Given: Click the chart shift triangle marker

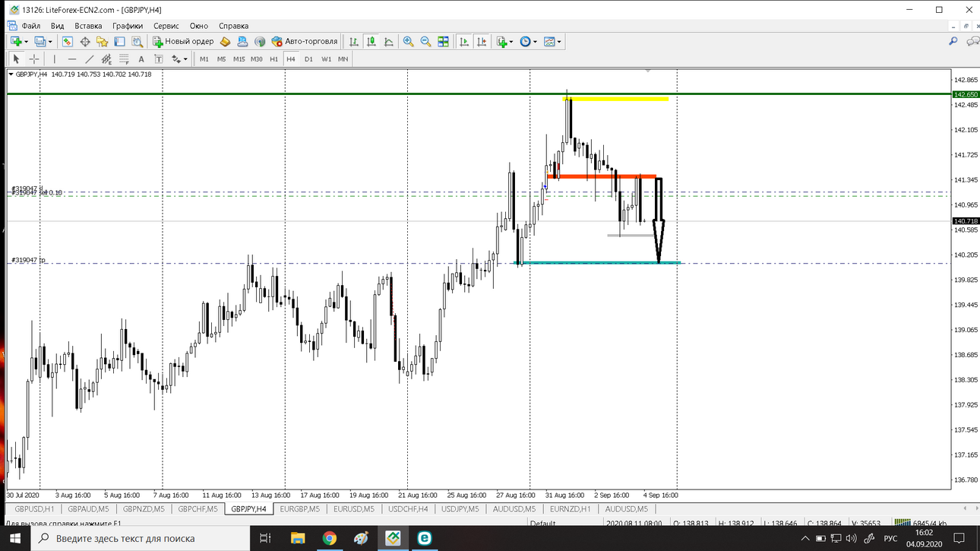Looking at the screenshot, I should 648,71.
